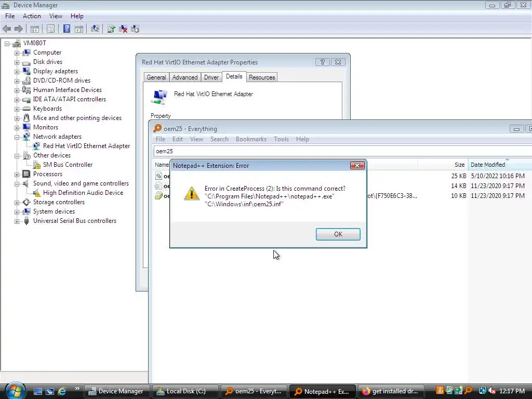Open the Tools menu in Everything window
532x399 pixels.
[281, 139]
